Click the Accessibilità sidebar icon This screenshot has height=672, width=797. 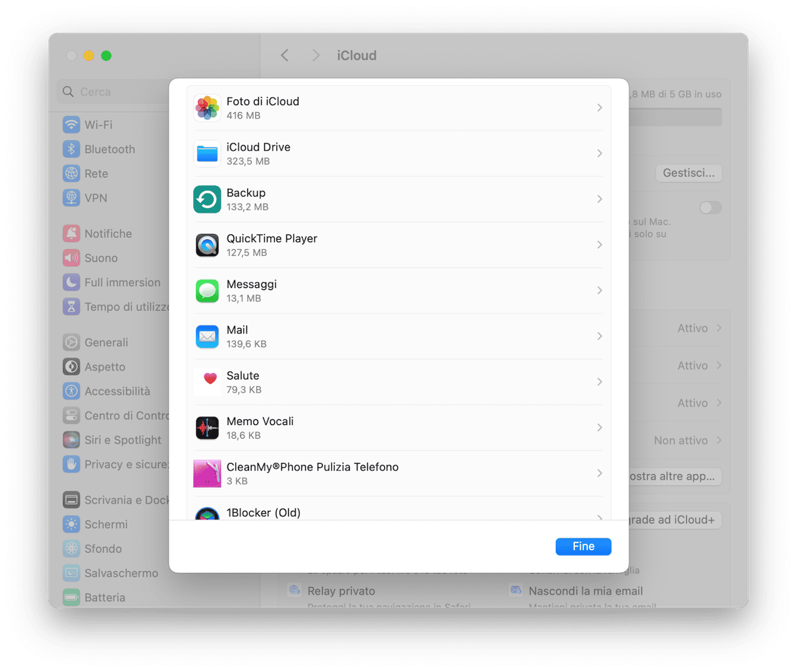(71, 391)
